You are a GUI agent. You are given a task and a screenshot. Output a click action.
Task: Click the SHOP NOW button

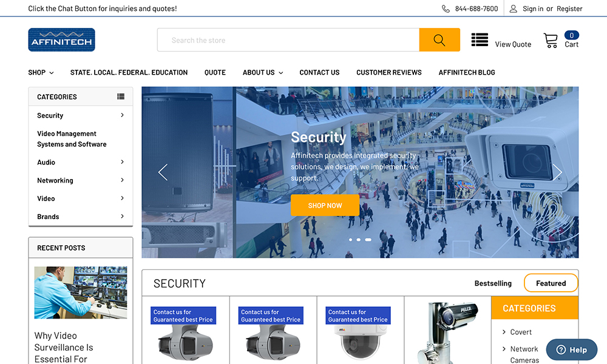coord(325,206)
